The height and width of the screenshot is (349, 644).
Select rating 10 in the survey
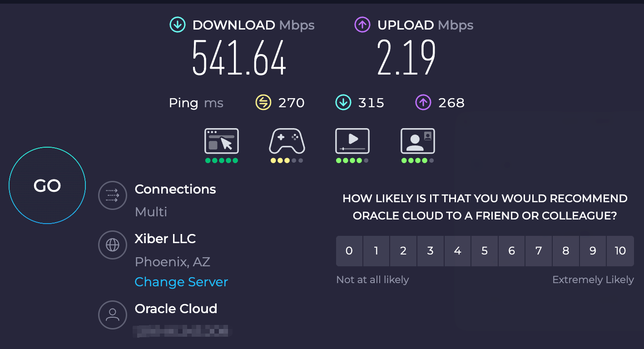tap(620, 251)
